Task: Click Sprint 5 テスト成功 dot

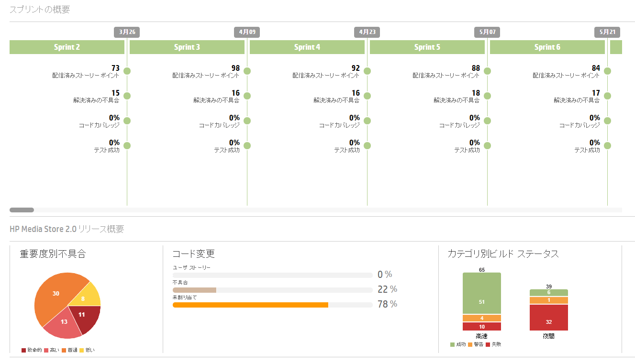Action: pos(487,145)
